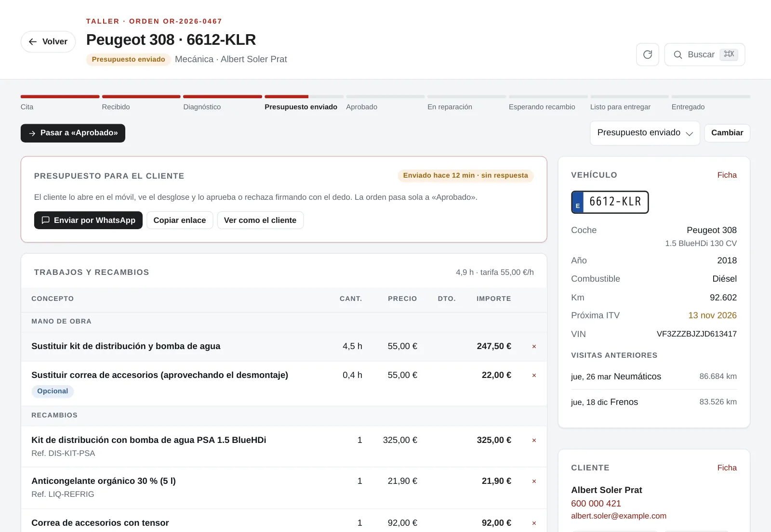Image resolution: width=771 pixels, height=532 pixels.
Task: Click the Próxima ITV date 13 nov 2026
Action: [x=712, y=316]
